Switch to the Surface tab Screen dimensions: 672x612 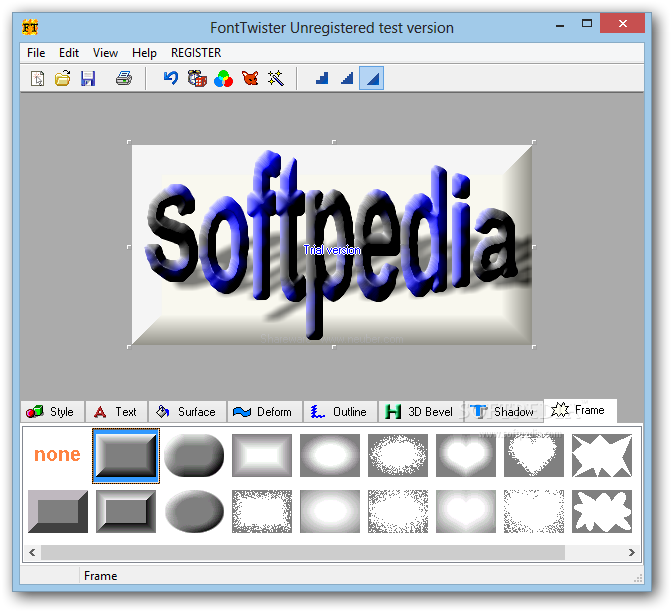[x=187, y=412]
